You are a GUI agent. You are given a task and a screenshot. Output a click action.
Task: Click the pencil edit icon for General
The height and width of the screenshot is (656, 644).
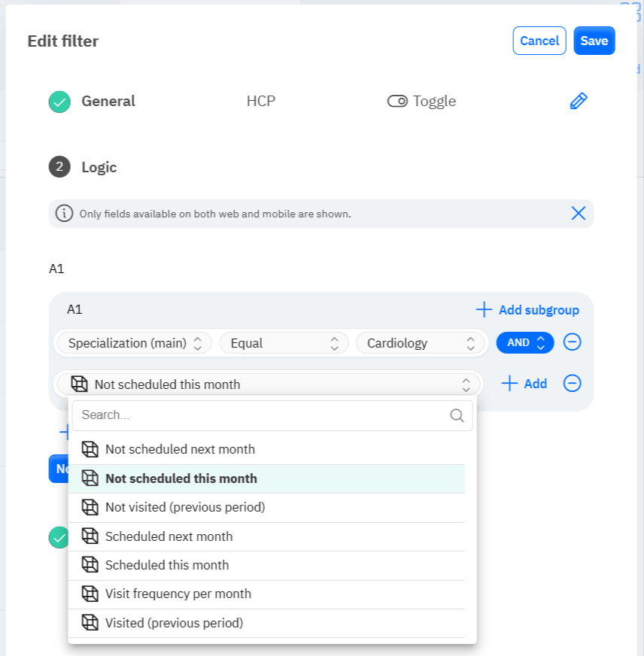pyautogui.click(x=579, y=102)
